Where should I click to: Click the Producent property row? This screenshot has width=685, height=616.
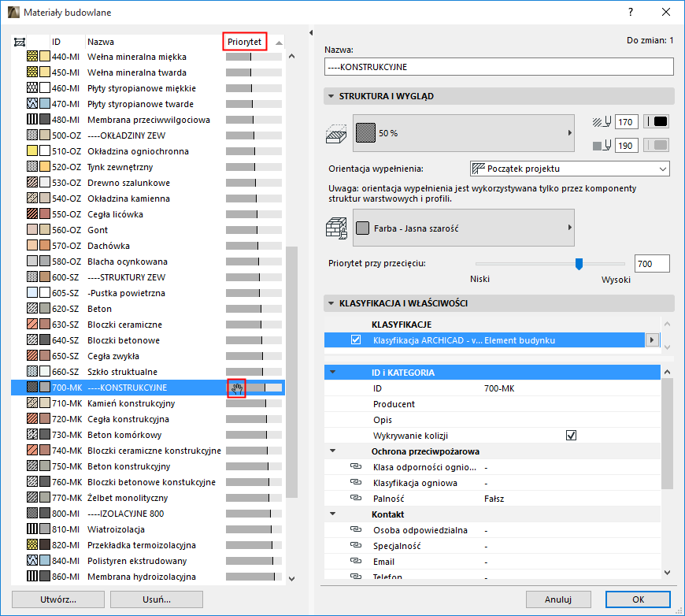(x=492, y=404)
